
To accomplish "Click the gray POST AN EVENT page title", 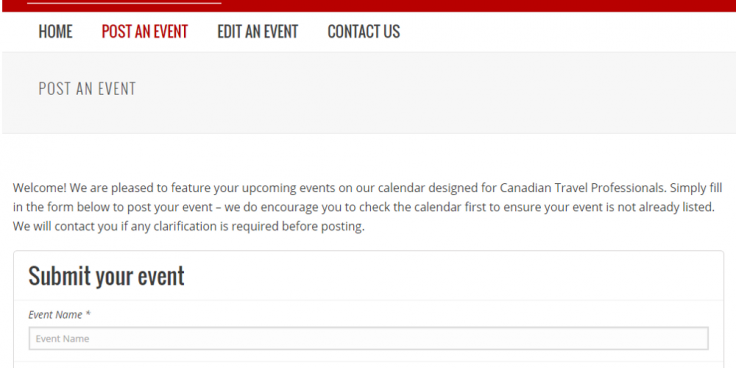I will tap(87, 89).
